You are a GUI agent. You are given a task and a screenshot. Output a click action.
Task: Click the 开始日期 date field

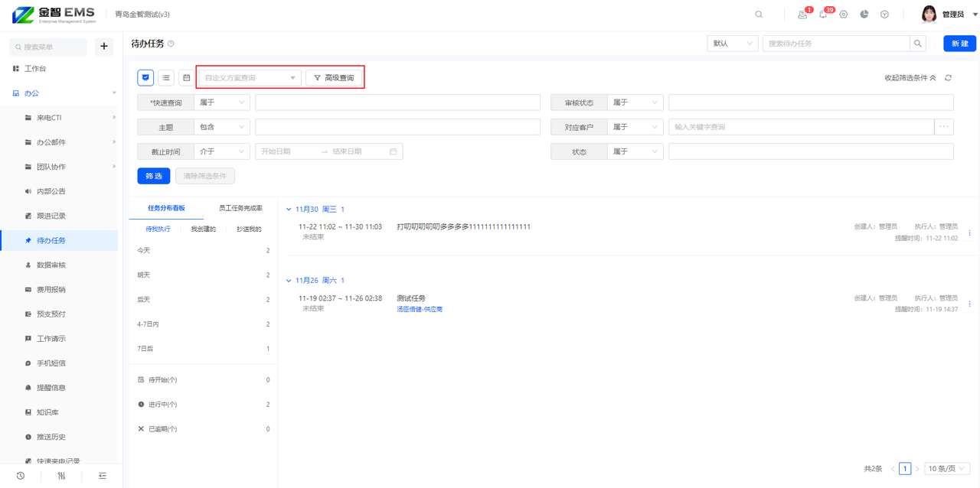(x=286, y=151)
